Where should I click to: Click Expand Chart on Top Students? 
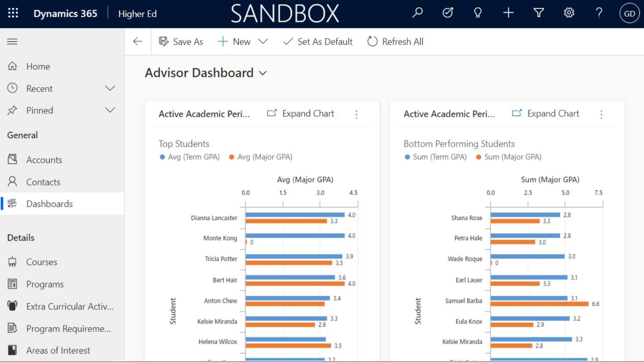pyautogui.click(x=303, y=114)
